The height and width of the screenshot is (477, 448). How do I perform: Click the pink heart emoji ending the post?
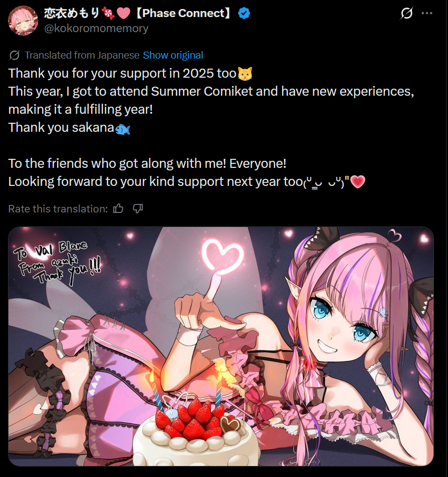pos(358,181)
